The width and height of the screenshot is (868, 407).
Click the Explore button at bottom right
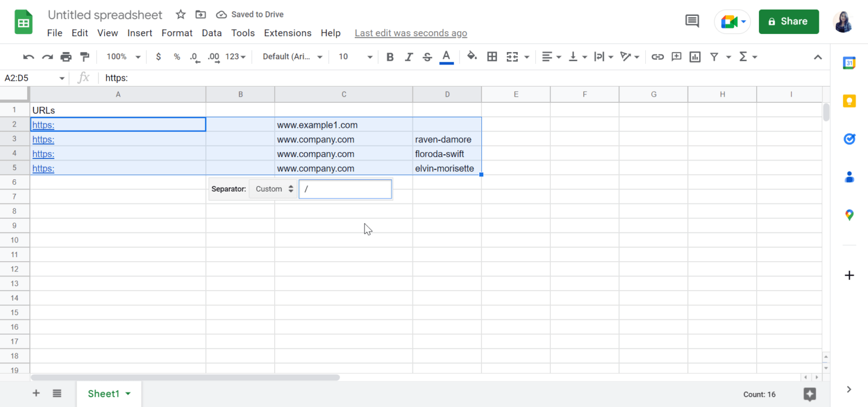(809, 394)
